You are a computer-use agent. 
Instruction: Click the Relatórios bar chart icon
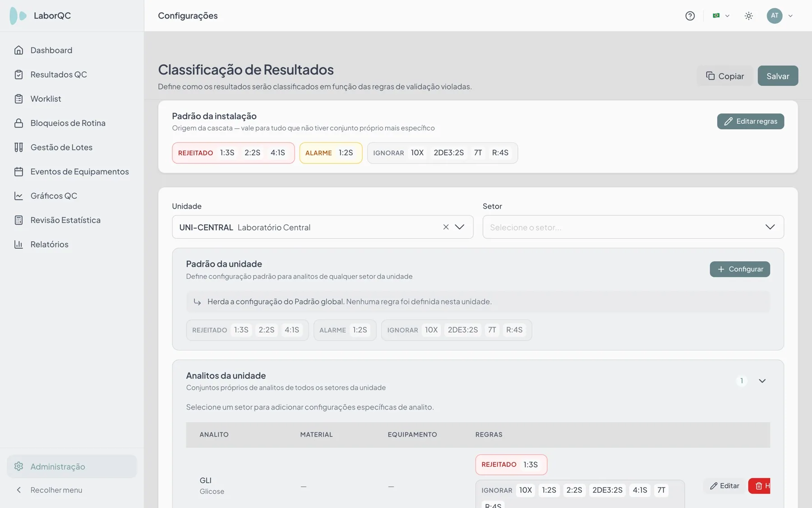(18, 244)
